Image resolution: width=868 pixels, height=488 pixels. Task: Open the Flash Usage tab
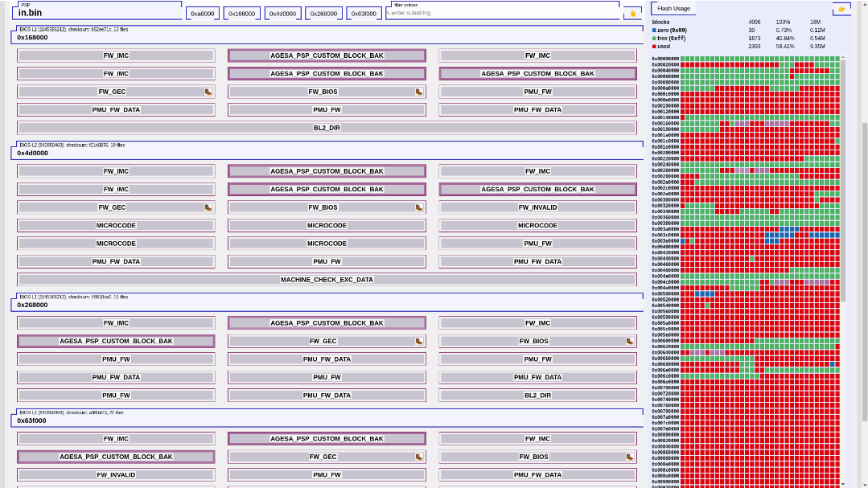pyautogui.click(x=673, y=9)
